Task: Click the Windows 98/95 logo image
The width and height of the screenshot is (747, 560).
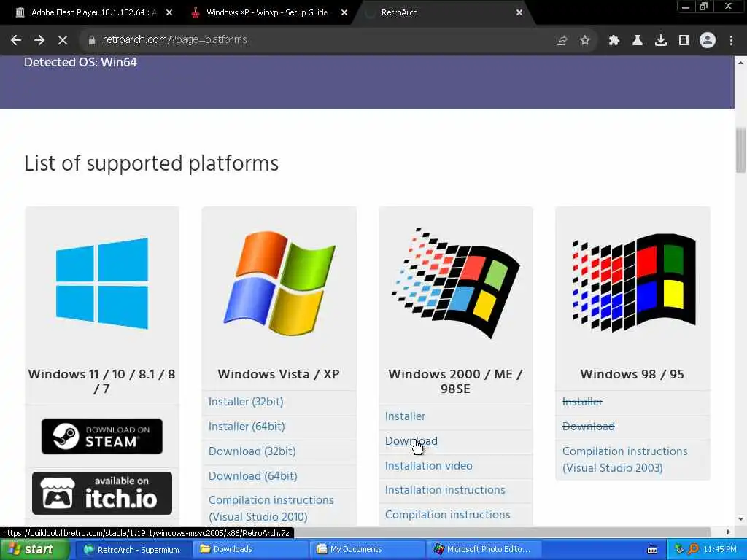Action: [x=634, y=283]
